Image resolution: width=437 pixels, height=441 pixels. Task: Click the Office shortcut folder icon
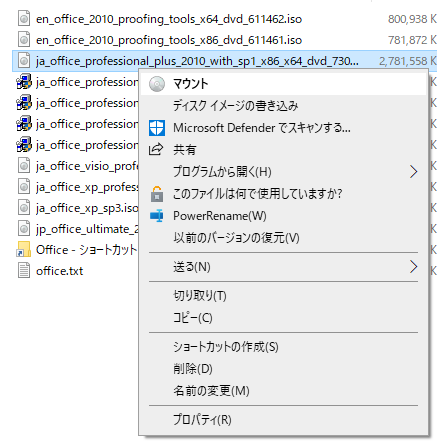[24, 249]
